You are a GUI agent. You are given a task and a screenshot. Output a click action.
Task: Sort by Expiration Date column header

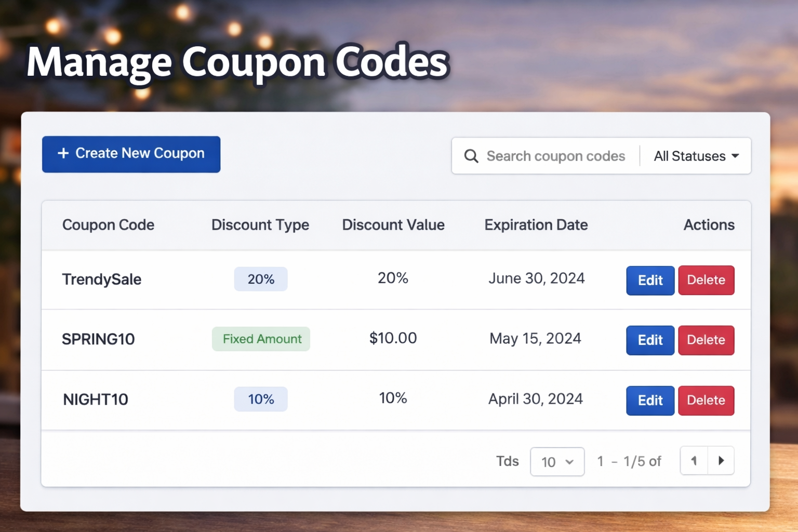pos(536,225)
